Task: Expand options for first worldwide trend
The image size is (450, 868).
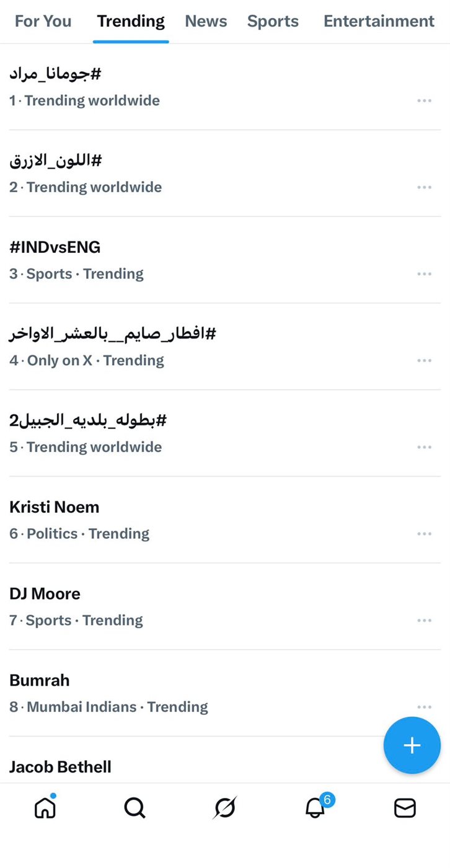Action: (x=424, y=100)
